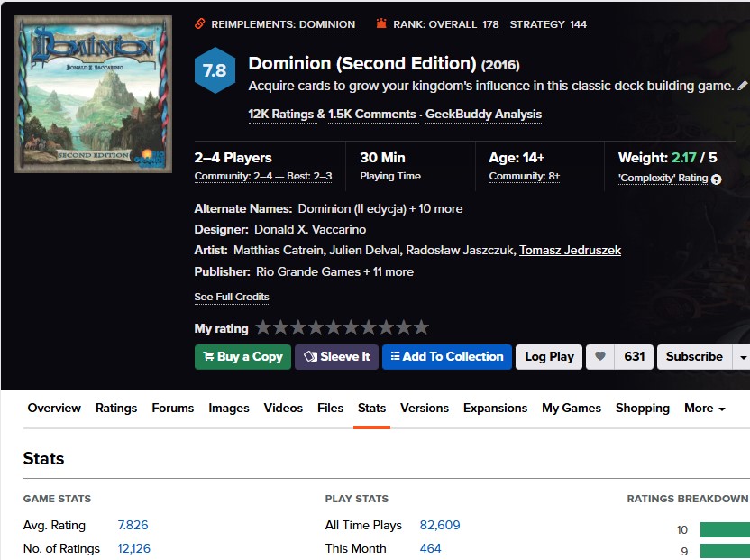Click All Time Plays value 82,609

[x=440, y=525]
